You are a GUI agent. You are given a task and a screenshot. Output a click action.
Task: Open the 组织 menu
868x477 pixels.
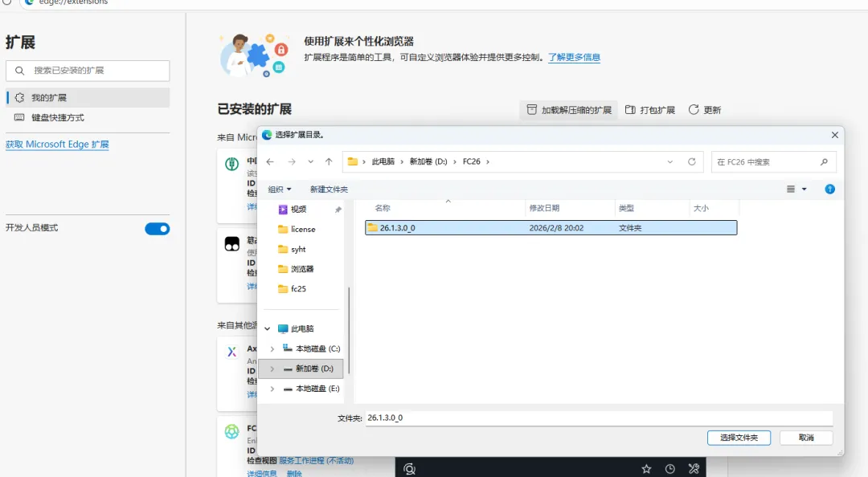click(280, 190)
